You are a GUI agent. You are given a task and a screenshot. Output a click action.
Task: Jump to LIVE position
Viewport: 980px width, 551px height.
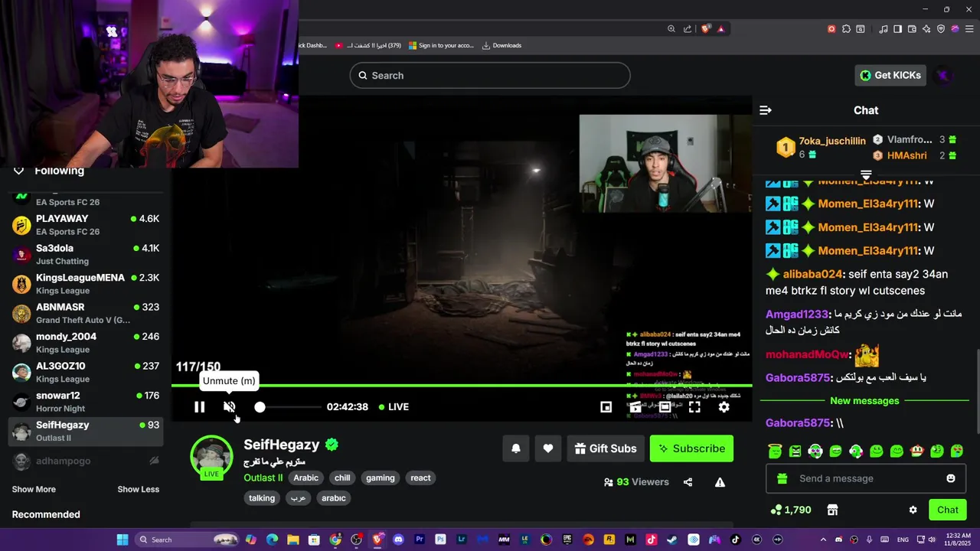tap(394, 407)
